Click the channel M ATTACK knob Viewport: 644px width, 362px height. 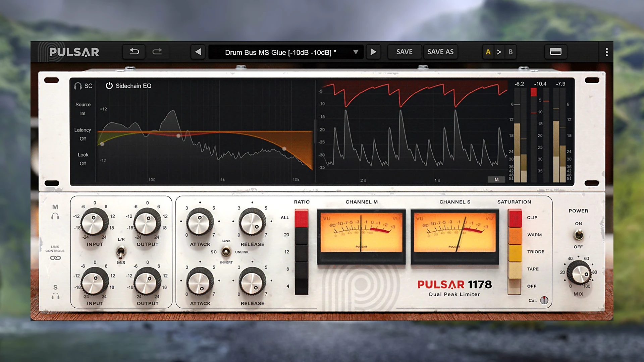click(x=200, y=222)
